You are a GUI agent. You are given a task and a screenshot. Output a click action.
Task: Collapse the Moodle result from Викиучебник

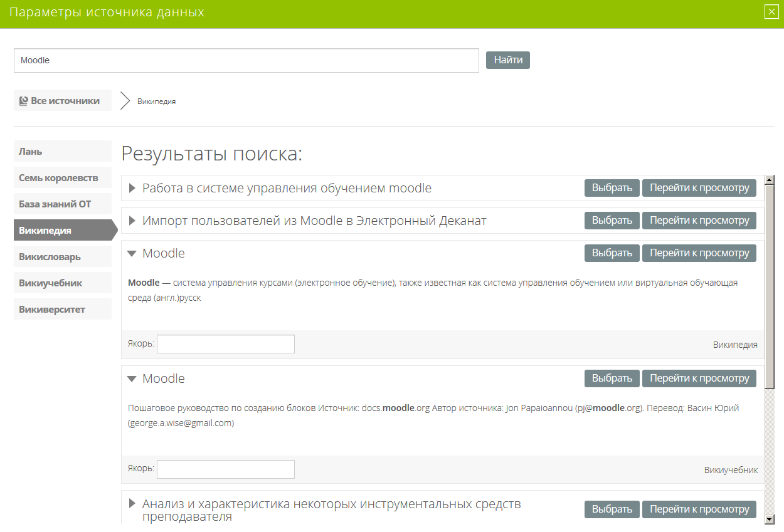132,379
